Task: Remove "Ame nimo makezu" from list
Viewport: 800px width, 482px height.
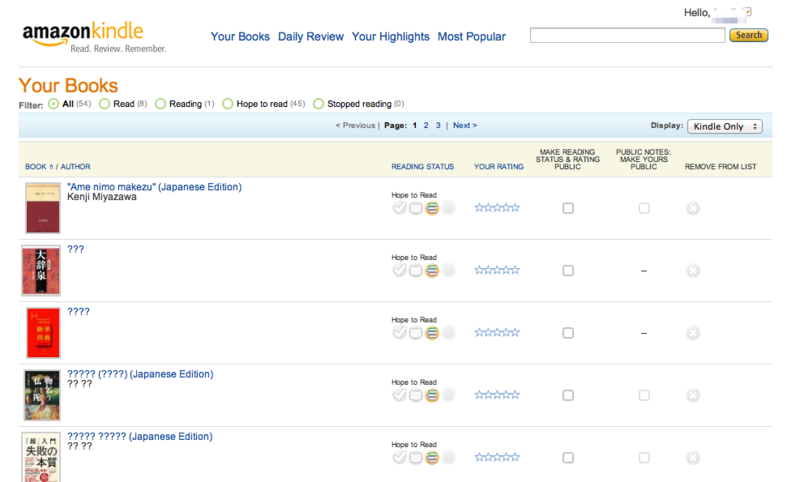Action: 693,208
